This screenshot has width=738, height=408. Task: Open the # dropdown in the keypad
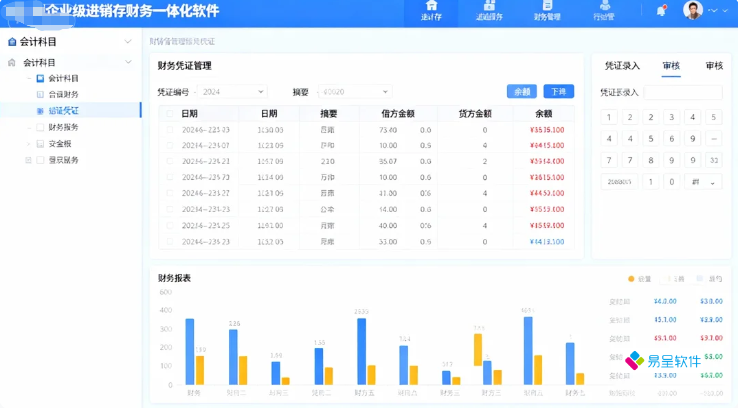coord(703,182)
